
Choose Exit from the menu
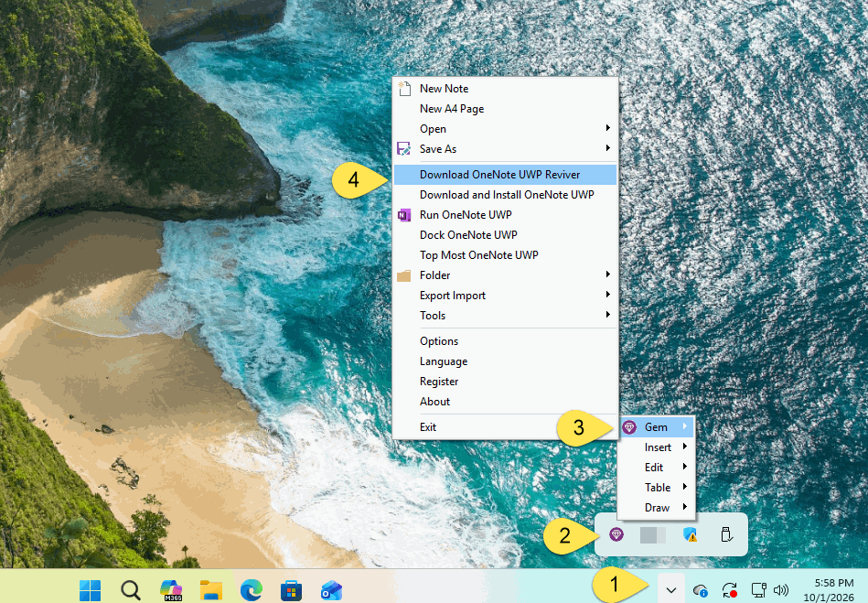(505, 427)
